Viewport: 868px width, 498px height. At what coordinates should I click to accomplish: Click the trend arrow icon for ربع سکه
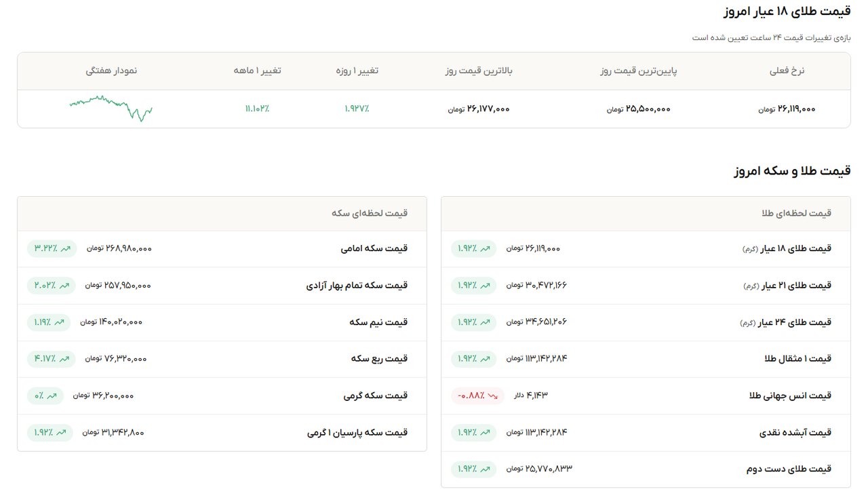66,359
